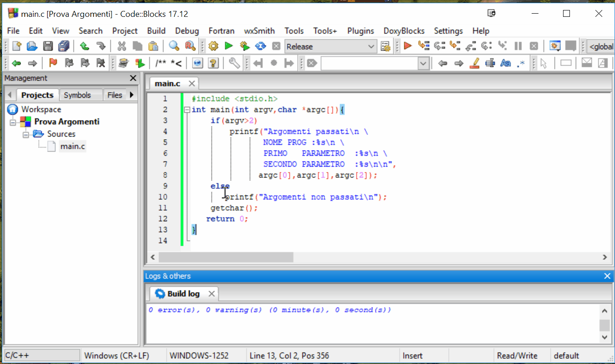Cut selection with the scissors icon
The height and width of the screenshot is (364, 615).
[x=122, y=46]
